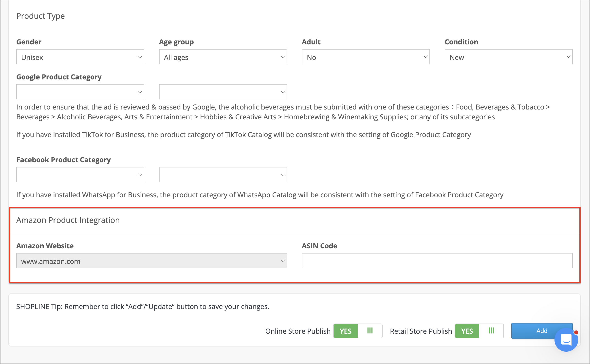Click the Google Product Category label
The width and height of the screenshot is (590, 364).
click(x=59, y=77)
